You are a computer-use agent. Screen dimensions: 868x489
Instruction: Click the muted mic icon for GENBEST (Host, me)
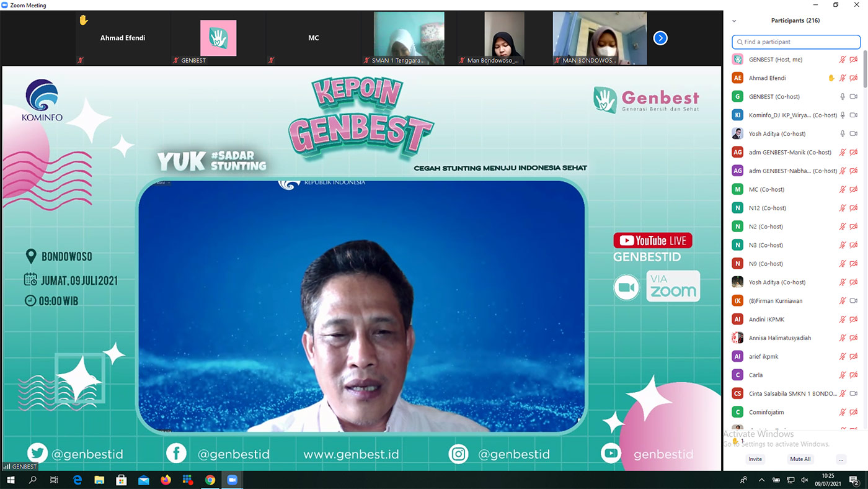[x=843, y=60]
